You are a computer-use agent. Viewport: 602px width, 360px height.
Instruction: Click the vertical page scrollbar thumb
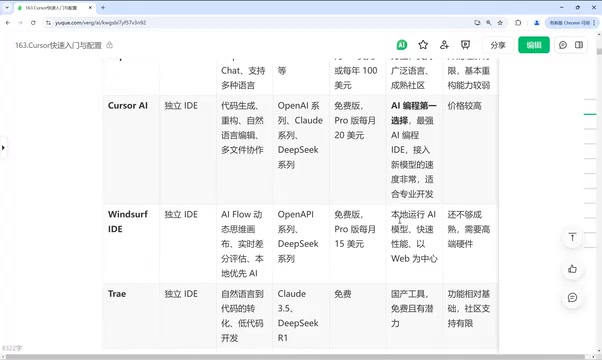coord(599,51)
